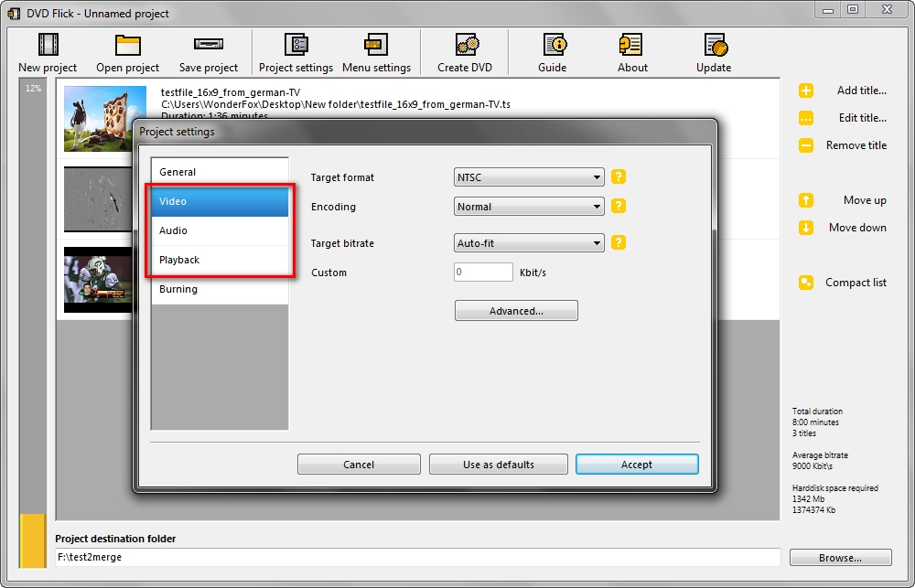Open the Playback settings tab
915x588 pixels.
point(220,260)
